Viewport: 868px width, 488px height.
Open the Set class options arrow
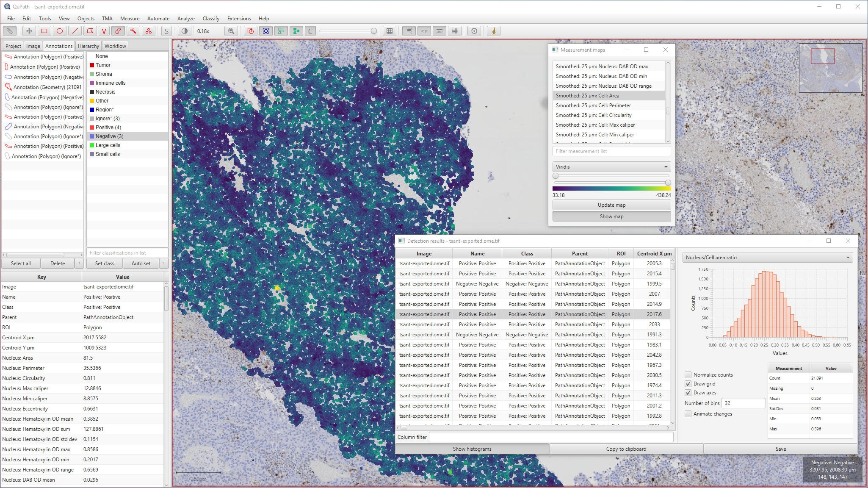[164, 263]
